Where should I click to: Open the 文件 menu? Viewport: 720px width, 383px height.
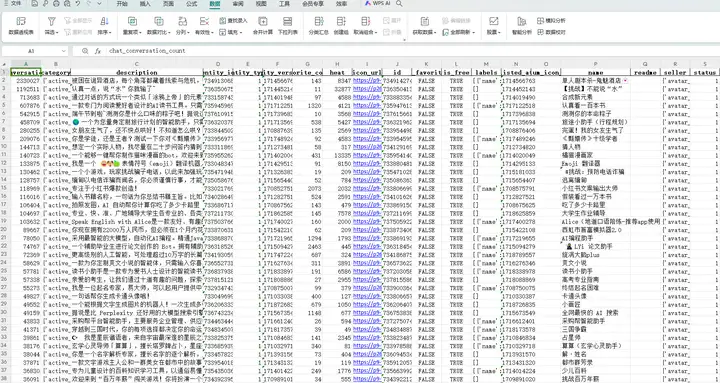click(12, 4)
